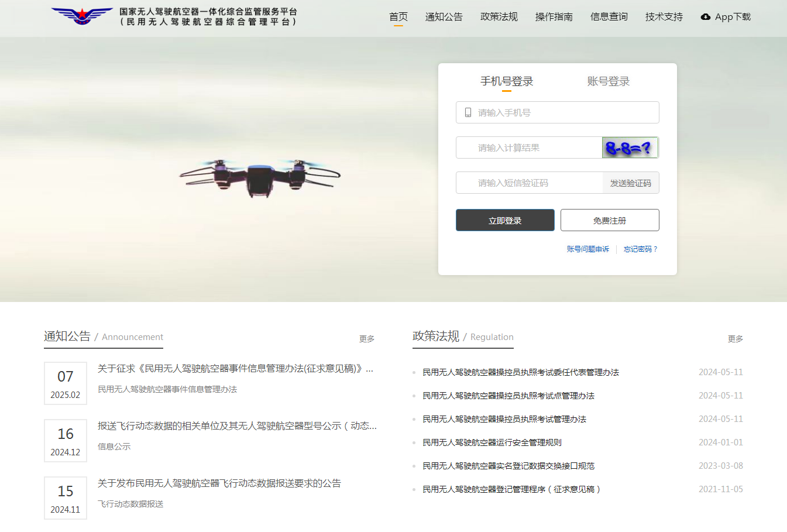Click the platform title 国家无人驾驶航空器一体化综合监管服务平台

208,12
